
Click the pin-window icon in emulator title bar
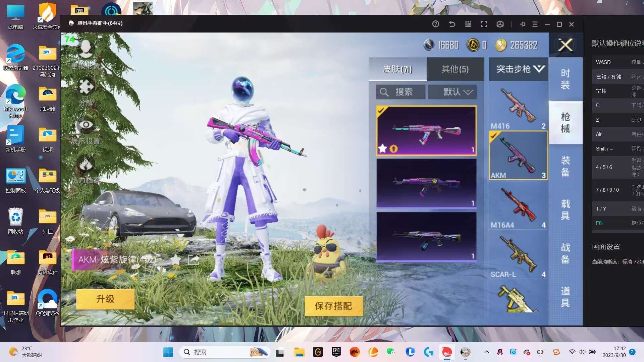[x=522, y=24]
